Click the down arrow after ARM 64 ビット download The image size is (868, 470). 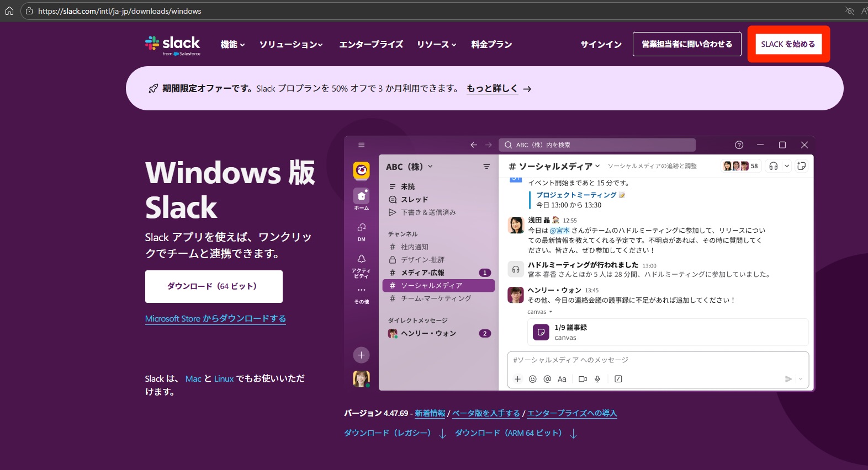coord(573,434)
